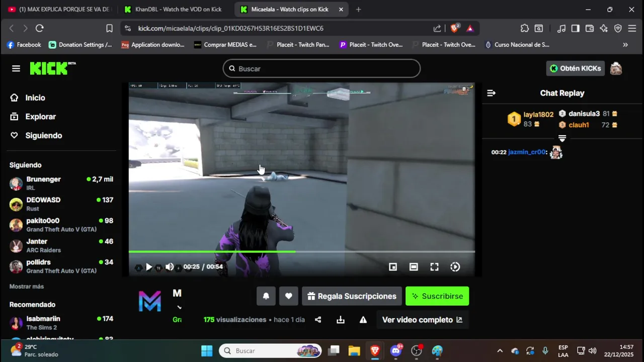Mute the video using the speaker icon

pyautogui.click(x=170, y=267)
